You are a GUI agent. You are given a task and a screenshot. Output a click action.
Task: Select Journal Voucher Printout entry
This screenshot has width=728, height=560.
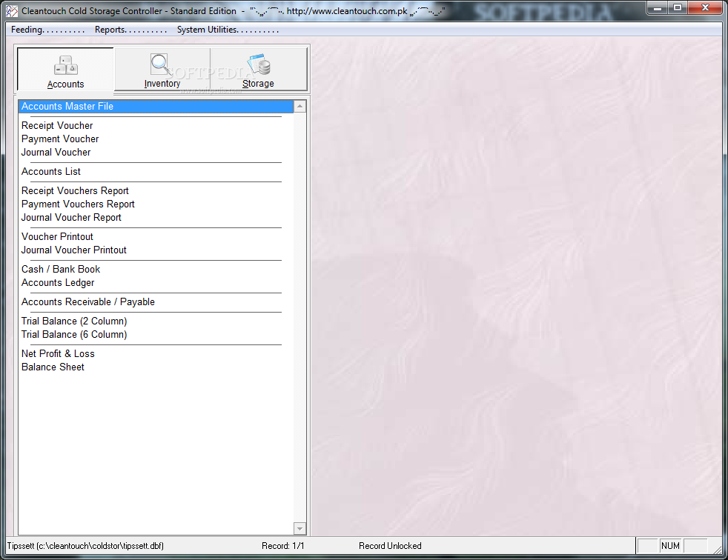[74, 250]
